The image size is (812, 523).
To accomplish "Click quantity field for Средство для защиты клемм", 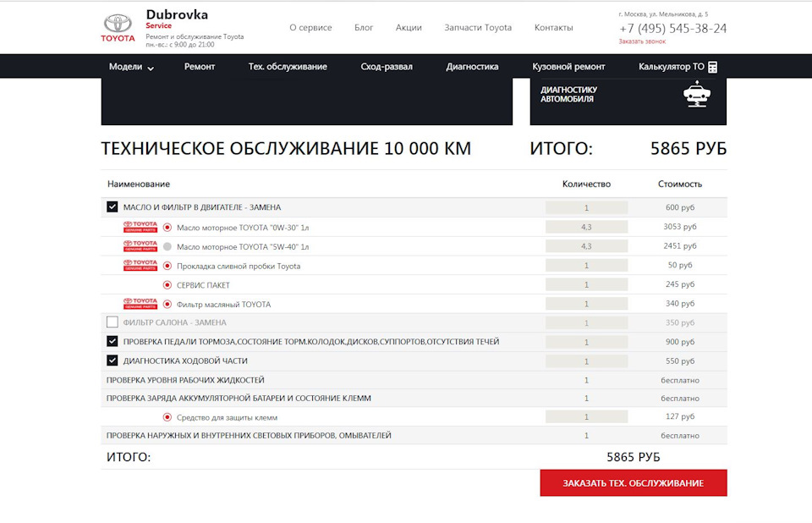I will pos(586,416).
